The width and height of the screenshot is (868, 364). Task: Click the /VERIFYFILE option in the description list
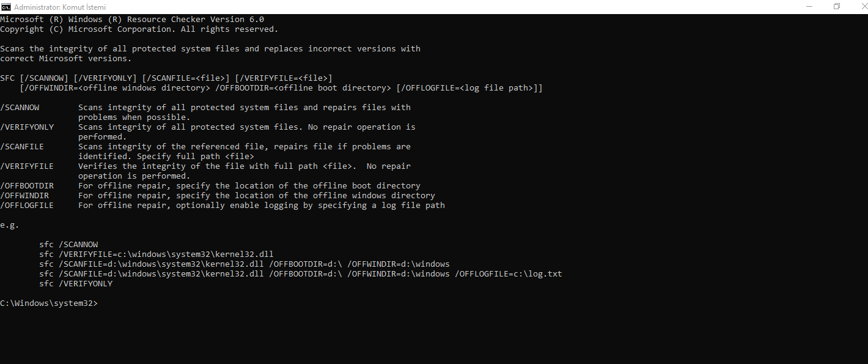click(27, 166)
